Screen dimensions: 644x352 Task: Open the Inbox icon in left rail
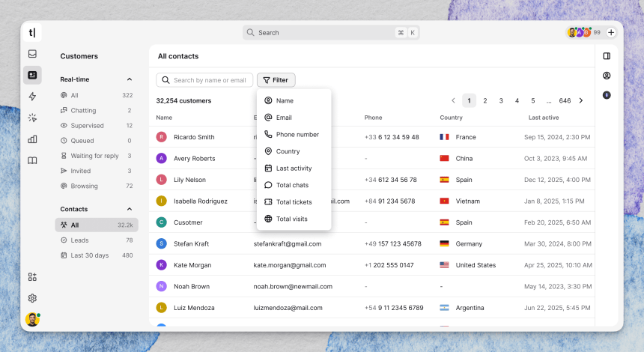click(x=32, y=54)
